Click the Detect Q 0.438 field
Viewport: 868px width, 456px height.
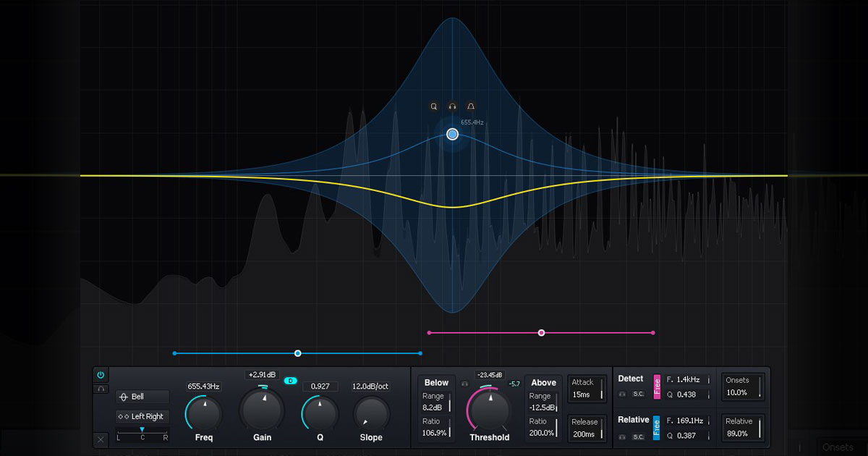click(688, 394)
